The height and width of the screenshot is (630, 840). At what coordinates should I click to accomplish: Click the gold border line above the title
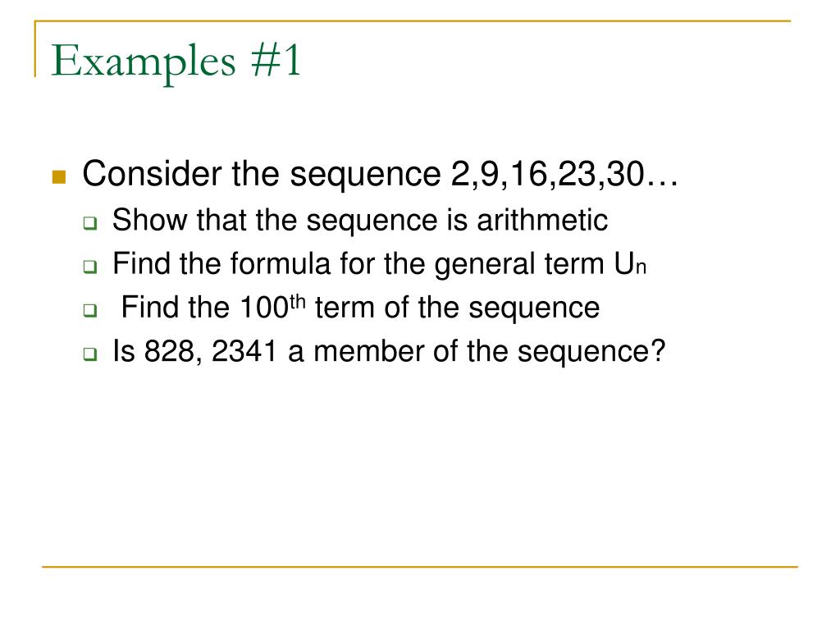coord(413,21)
